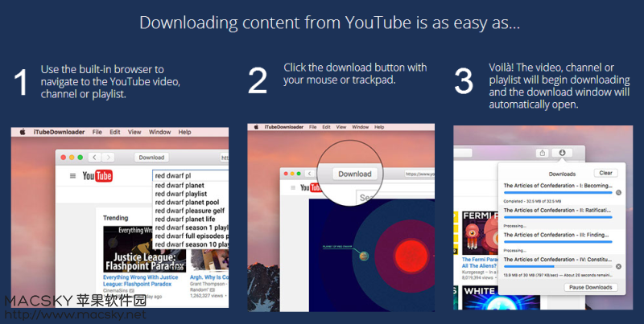Open the Help menu in step 2 screenshot

(x=379, y=127)
